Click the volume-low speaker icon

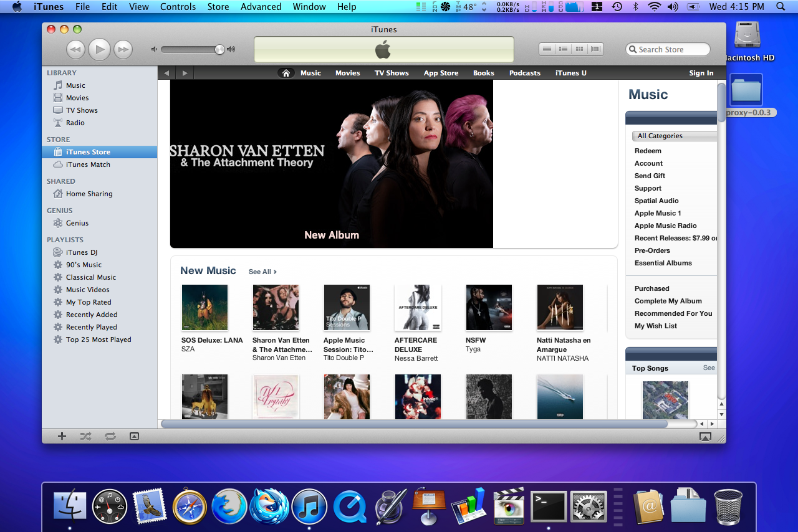click(x=155, y=49)
